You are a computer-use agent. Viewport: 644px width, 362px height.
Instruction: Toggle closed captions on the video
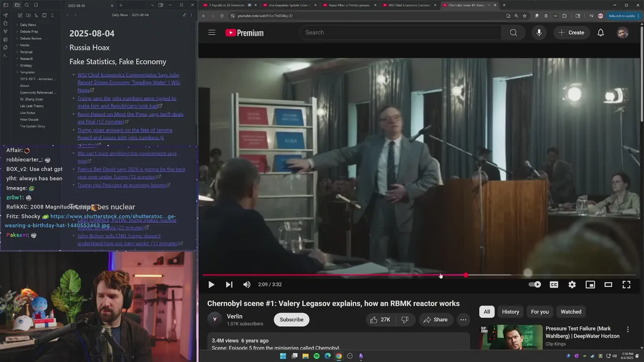[554, 285]
